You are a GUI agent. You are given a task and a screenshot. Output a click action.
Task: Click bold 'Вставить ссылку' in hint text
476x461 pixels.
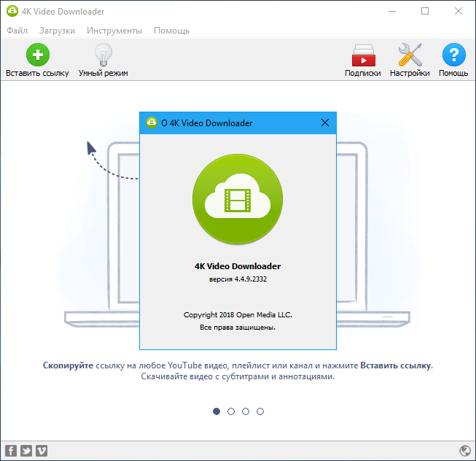click(396, 365)
